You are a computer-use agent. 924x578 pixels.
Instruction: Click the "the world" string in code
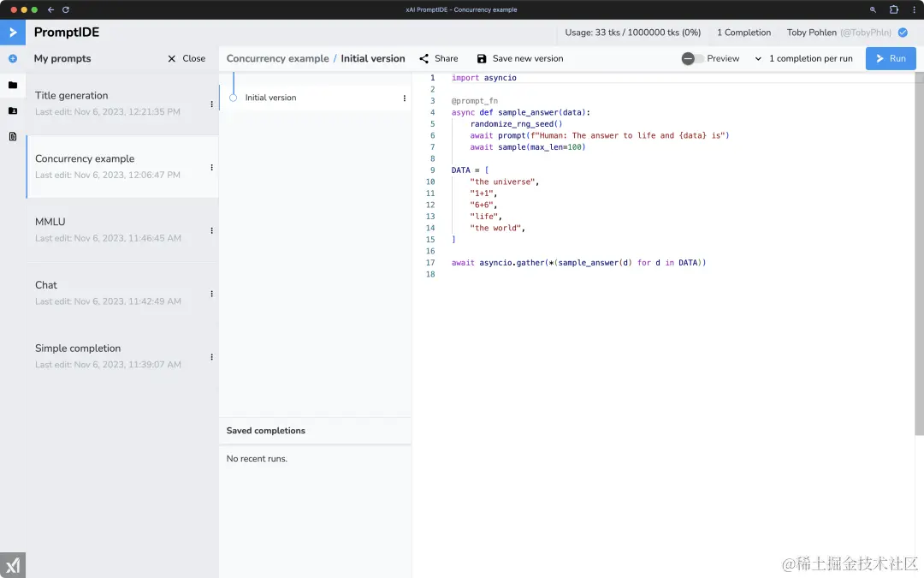click(x=495, y=228)
